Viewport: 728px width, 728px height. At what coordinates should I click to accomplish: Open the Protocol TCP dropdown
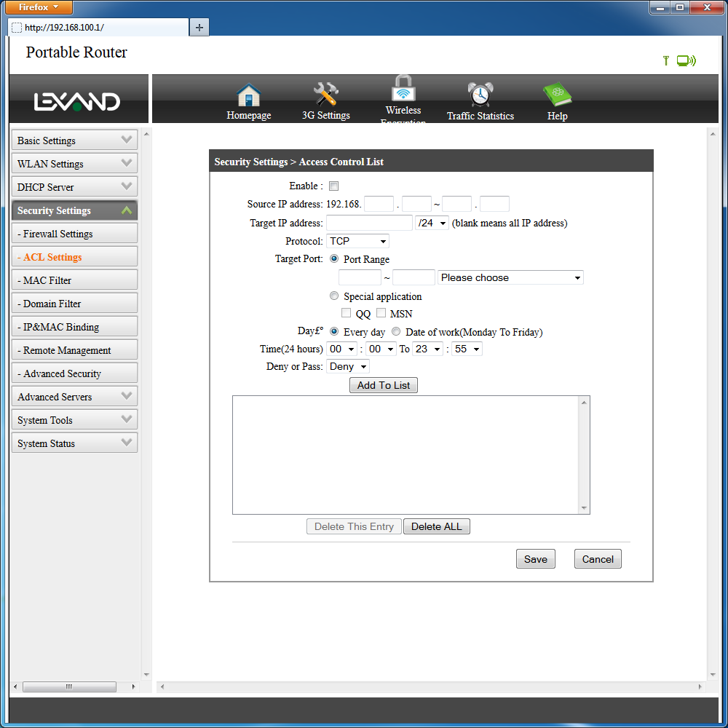coord(357,241)
